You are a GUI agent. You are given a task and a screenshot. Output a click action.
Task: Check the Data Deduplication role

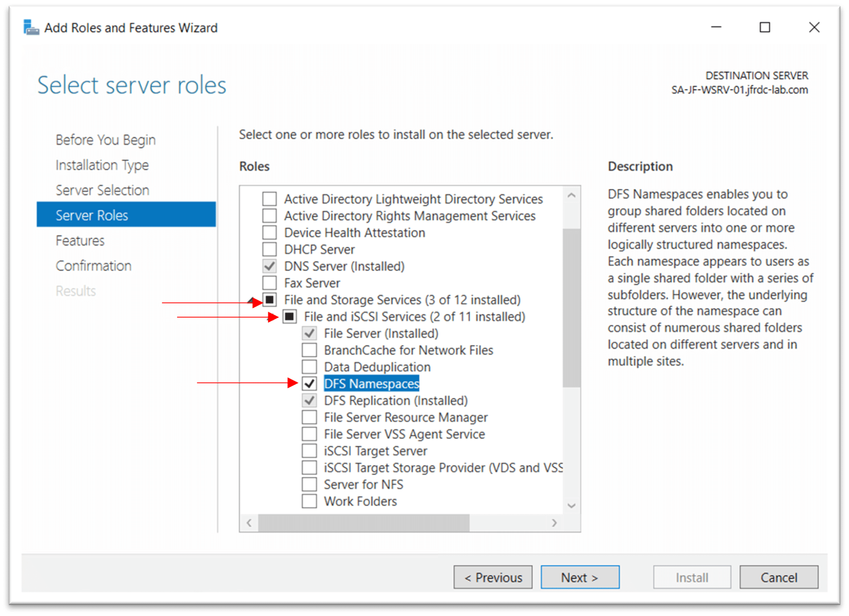click(309, 366)
